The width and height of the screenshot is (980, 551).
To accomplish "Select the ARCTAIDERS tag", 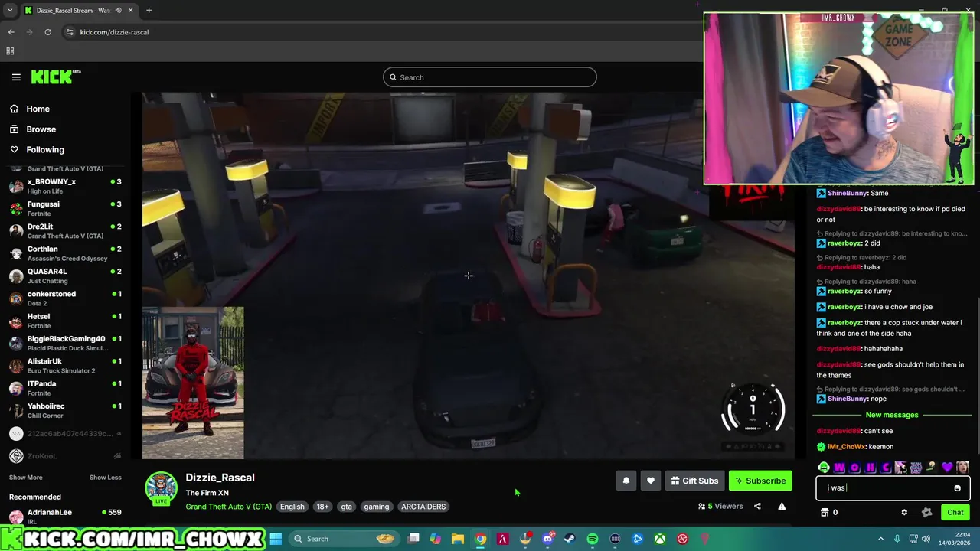I will pos(423,507).
